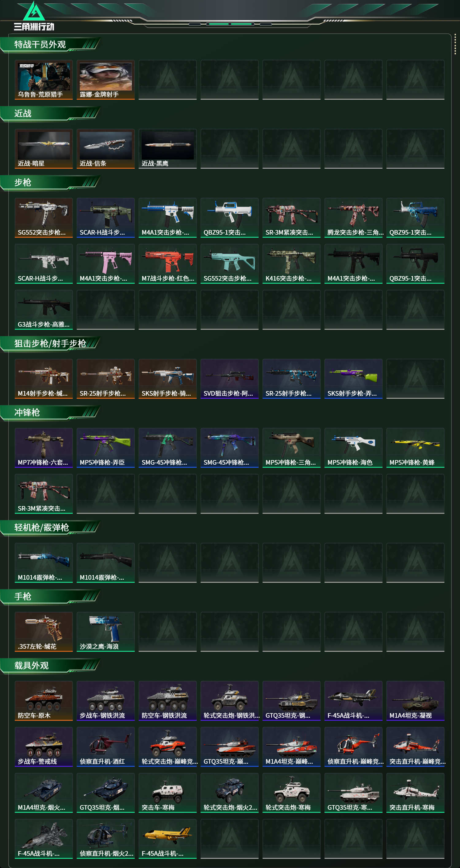This screenshot has height=868, width=460.
Task: Select the 突击直升机-寒梅 helicopter skin
Action: click(415, 793)
